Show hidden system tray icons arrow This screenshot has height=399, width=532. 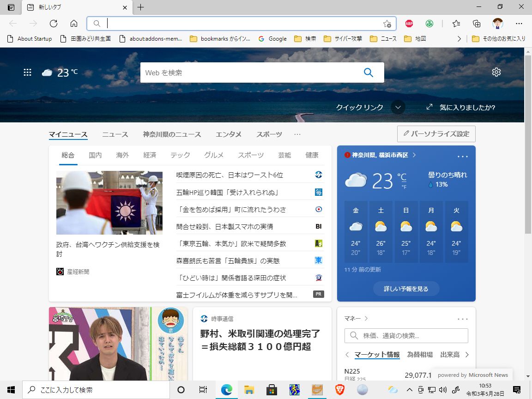coord(410,390)
